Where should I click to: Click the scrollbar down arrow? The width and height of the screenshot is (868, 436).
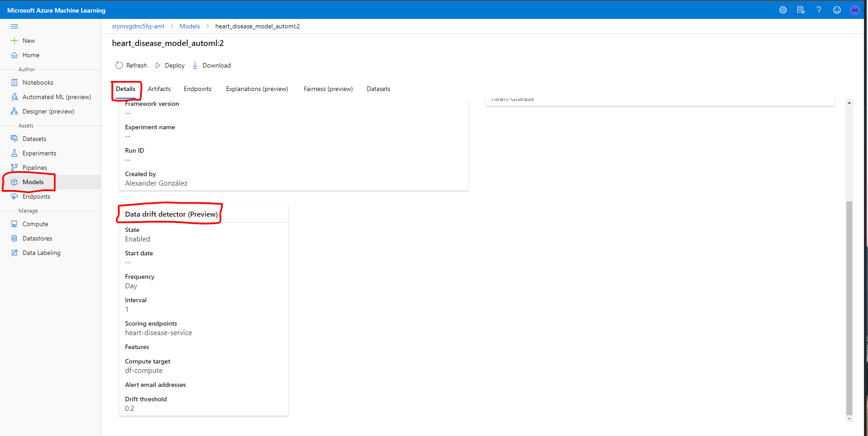(849, 419)
